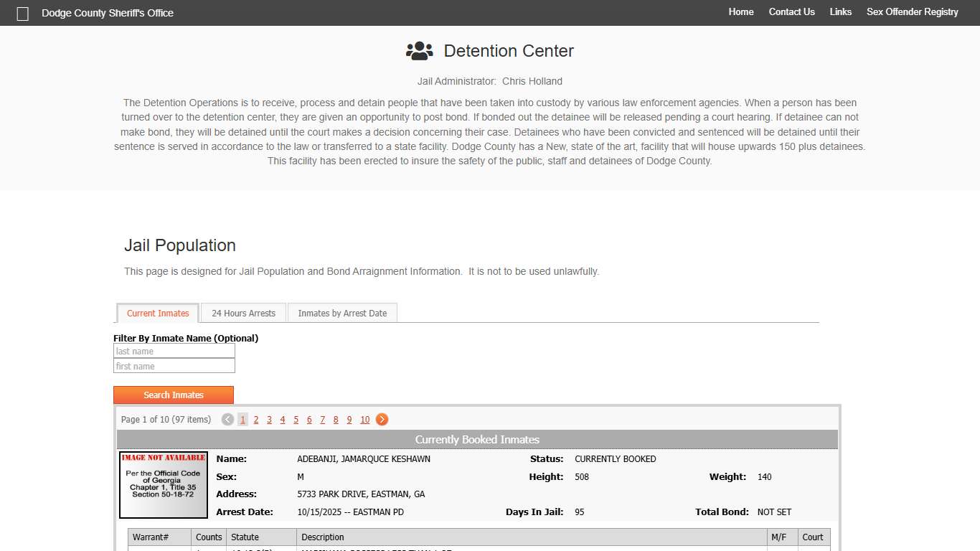Open the Home menu item
This screenshot has width=980, height=551.
click(x=741, y=12)
